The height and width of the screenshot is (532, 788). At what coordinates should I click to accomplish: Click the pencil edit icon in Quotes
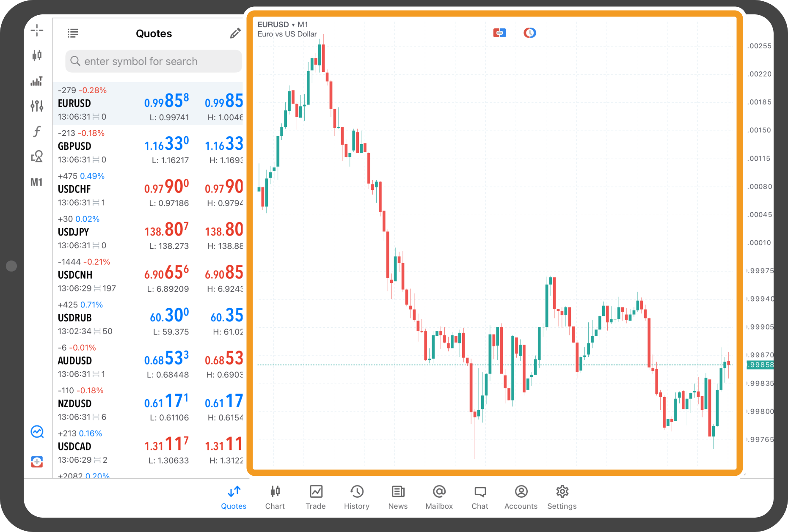[x=235, y=33]
